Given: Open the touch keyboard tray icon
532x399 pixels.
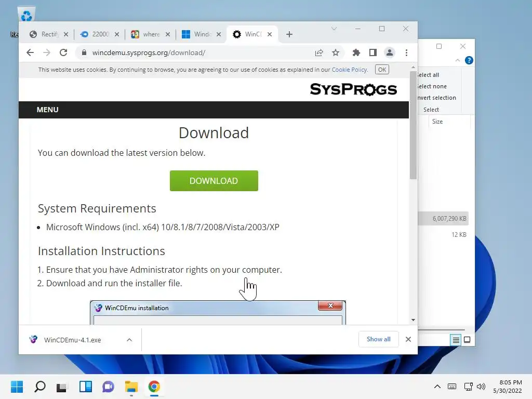Looking at the screenshot, I should (452, 387).
